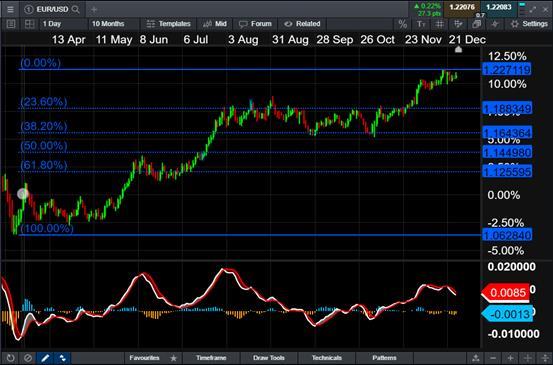The image size is (553, 365).
Task: Open the 10 Months range dropdown
Action: (114, 24)
